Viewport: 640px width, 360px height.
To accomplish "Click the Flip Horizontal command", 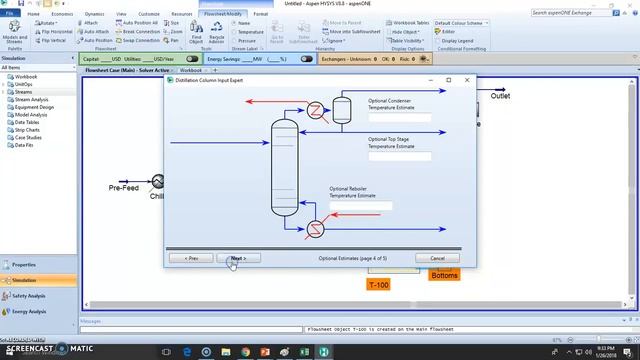I will coord(53,31).
